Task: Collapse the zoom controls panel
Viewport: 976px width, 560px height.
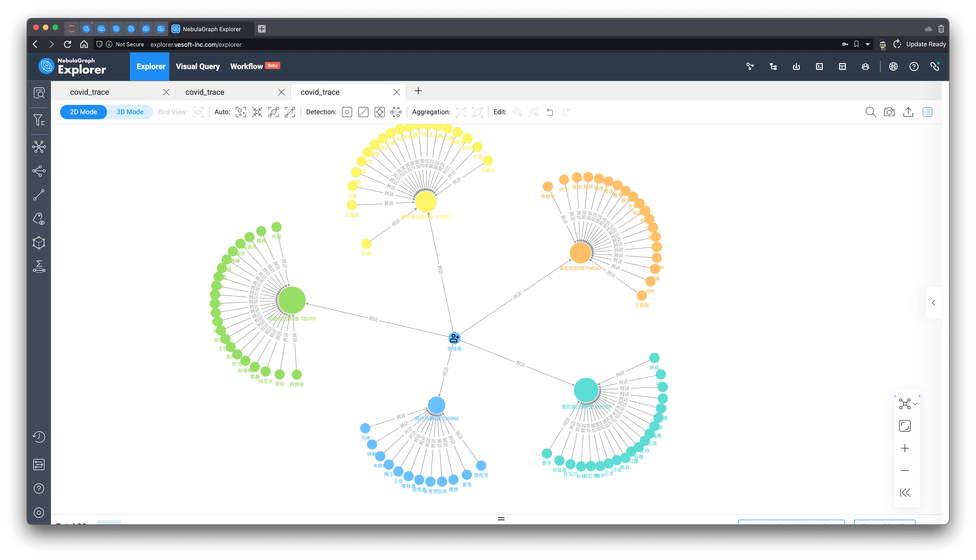Action: click(x=905, y=492)
